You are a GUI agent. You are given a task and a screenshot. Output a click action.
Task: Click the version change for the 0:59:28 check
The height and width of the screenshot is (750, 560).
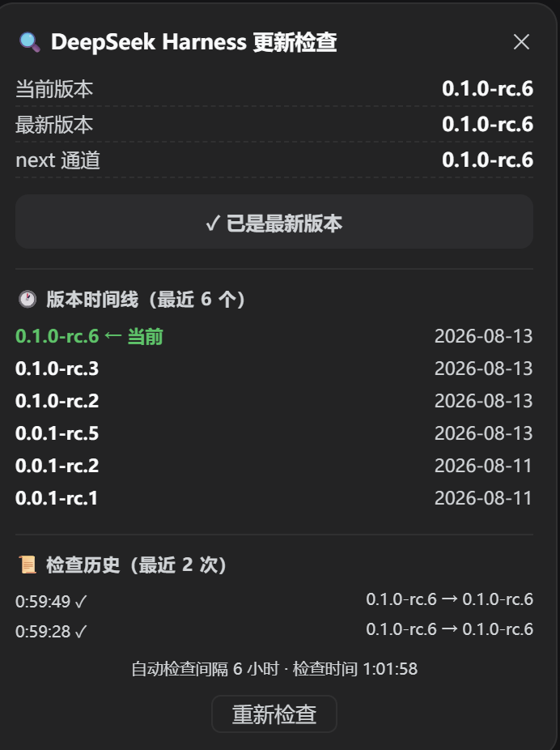click(450, 629)
